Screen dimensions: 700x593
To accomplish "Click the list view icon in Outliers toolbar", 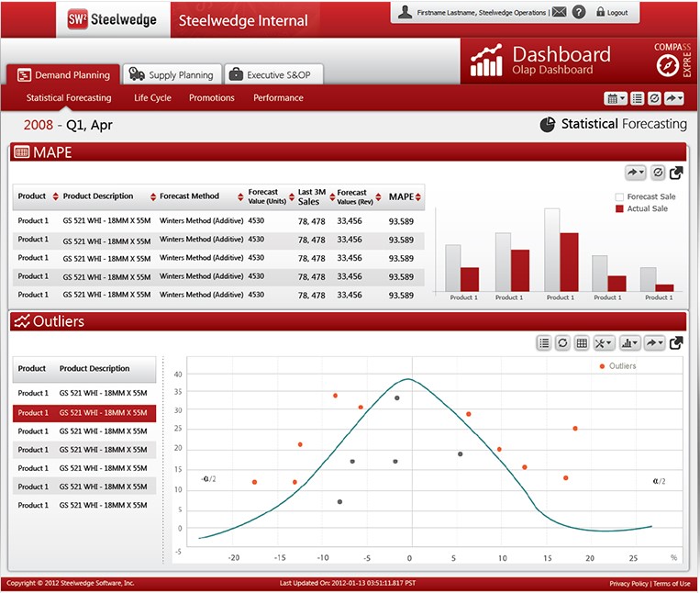I will click(544, 342).
